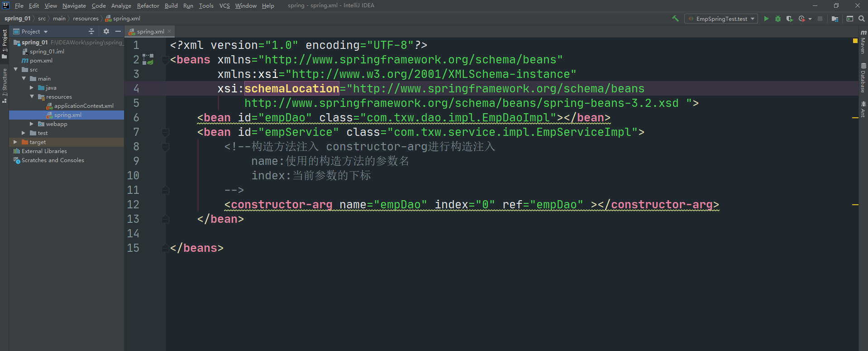Open Project panel settings gear
The width and height of the screenshot is (868, 351).
(106, 31)
